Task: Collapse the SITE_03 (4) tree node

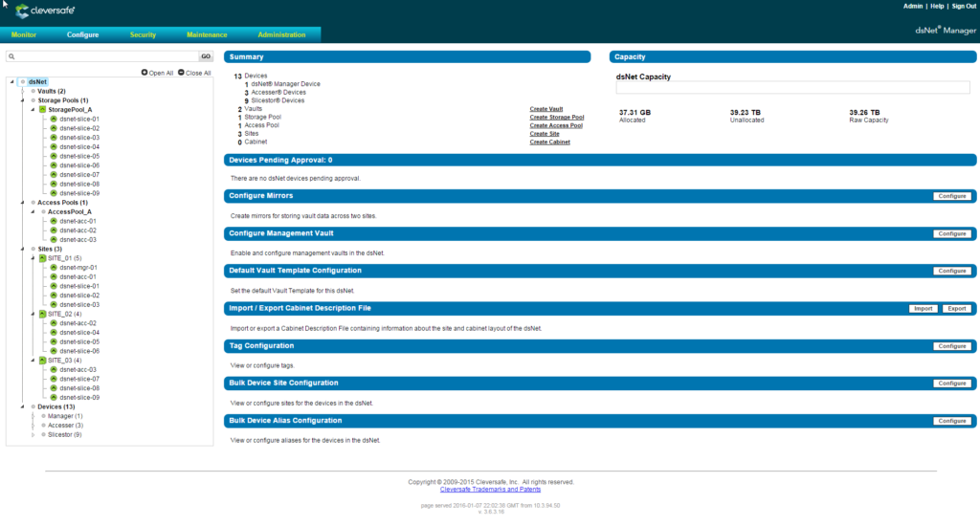Action: (33, 361)
